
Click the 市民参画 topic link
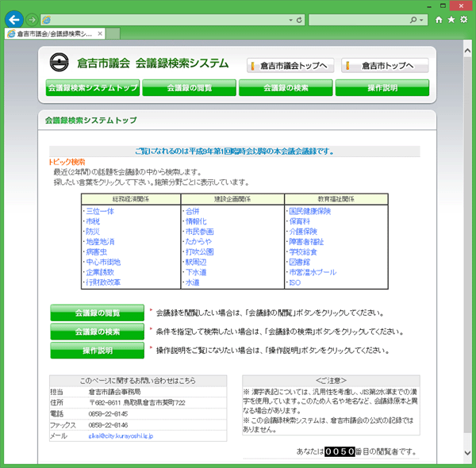click(x=199, y=232)
